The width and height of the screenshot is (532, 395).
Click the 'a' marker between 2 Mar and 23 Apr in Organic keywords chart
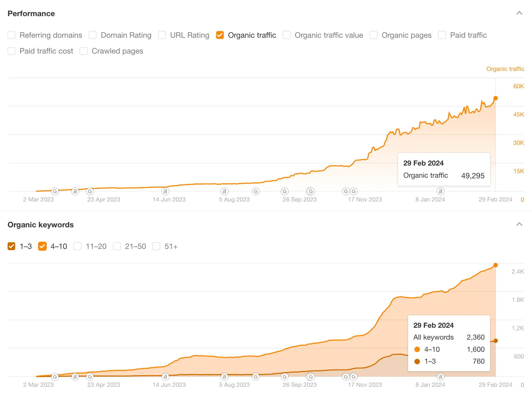click(x=75, y=377)
